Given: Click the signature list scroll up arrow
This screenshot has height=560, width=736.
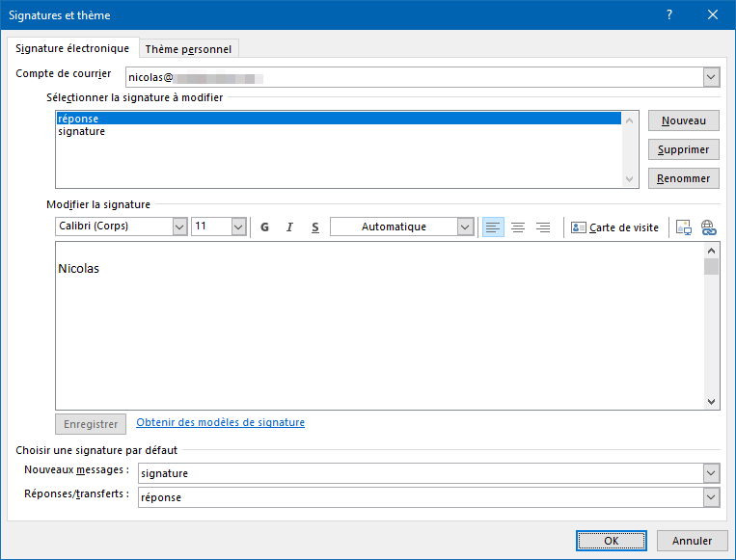Looking at the screenshot, I should [630, 121].
